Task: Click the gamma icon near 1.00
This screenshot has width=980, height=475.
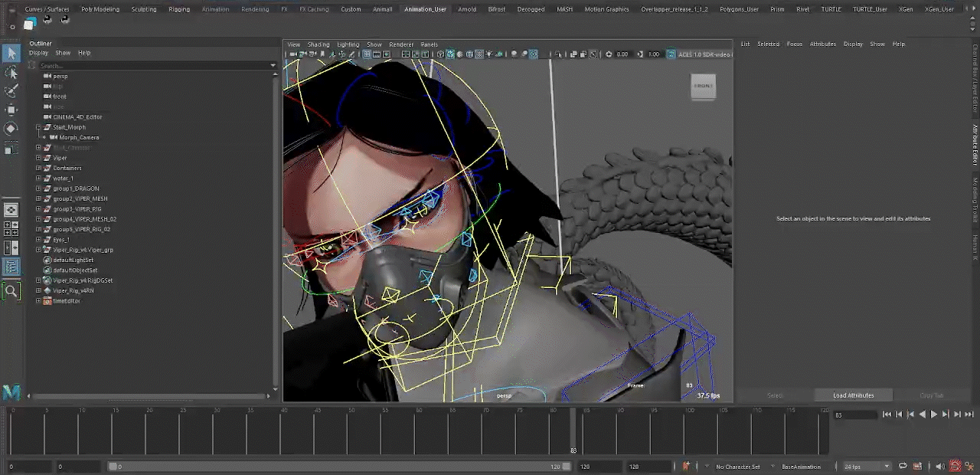Action: point(640,54)
